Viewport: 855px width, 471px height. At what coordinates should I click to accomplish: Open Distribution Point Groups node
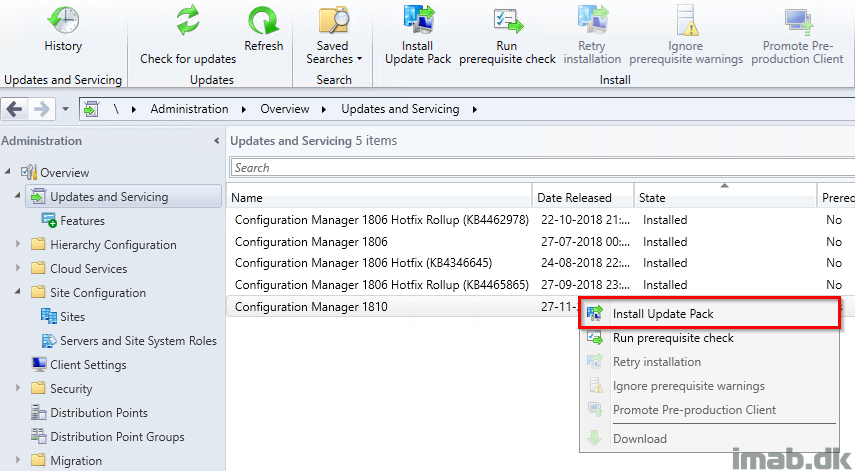(x=117, y=437)
